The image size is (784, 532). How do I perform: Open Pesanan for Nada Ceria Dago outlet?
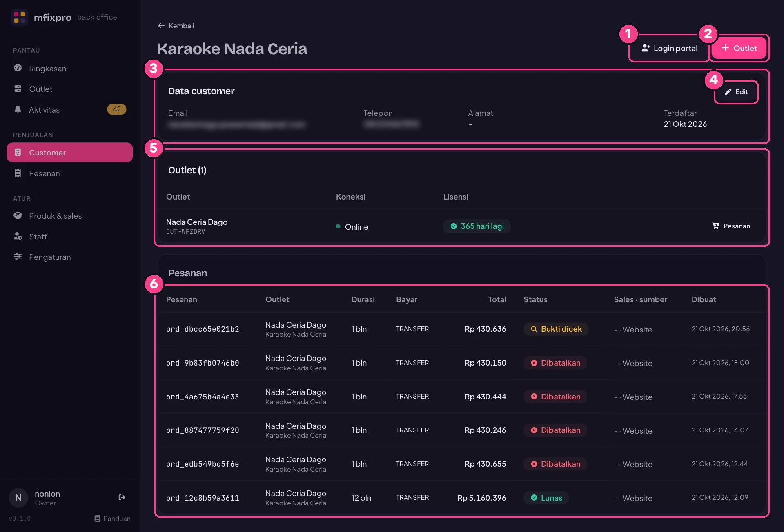[x=731, y=226]
